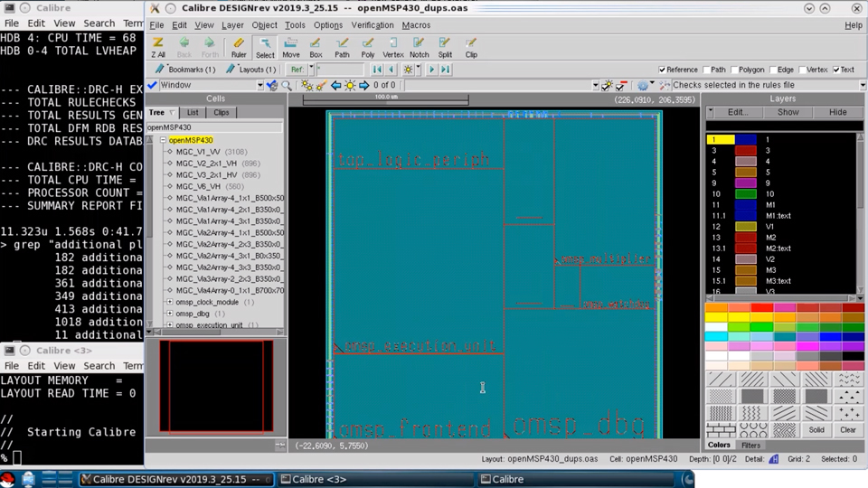This screenshot has height=488, width=868.
Task: Open the Checks selected in rules file dropdown
Action: click(x=863, y=86)
